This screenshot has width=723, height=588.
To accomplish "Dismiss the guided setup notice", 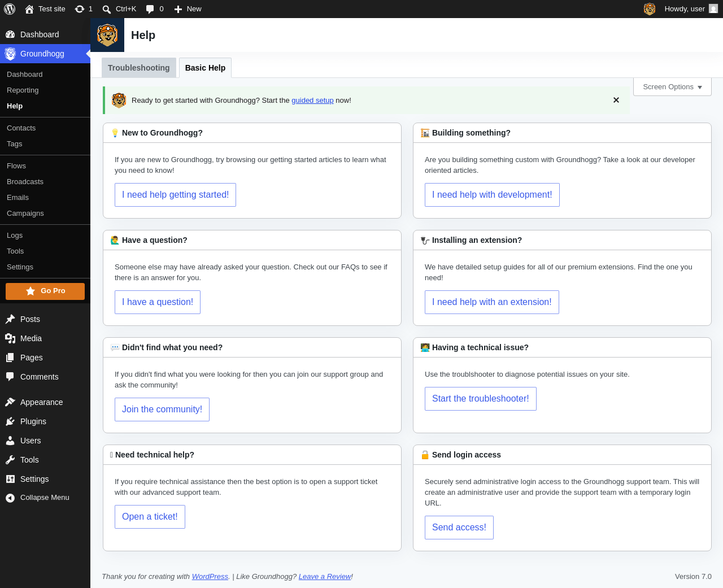I will (616, 100).
